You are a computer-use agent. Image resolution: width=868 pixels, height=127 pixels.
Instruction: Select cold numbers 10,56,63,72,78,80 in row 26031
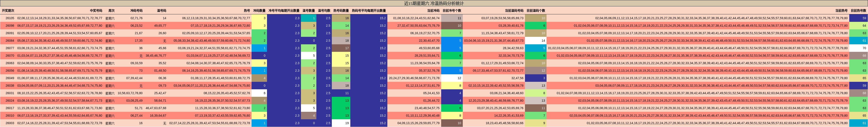130,93
